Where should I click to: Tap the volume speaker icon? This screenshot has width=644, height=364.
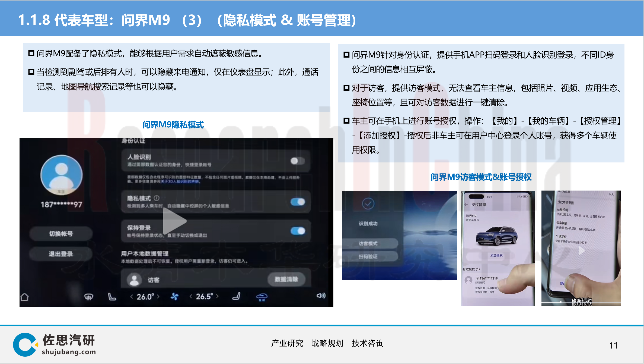[321, 296]
